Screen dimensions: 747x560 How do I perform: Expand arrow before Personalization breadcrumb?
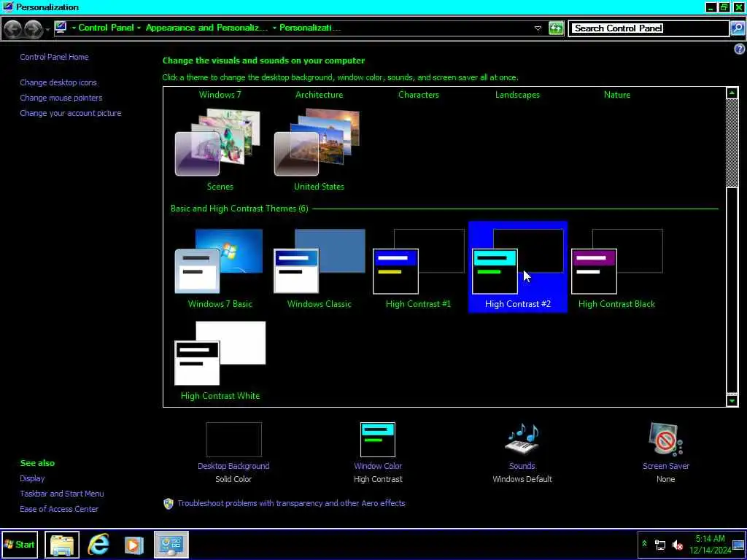[274, 28]
